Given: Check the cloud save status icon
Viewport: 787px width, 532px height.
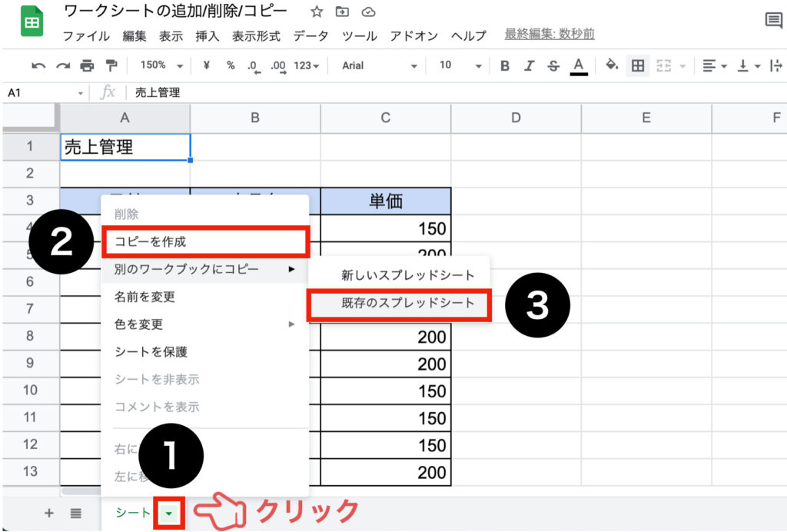Looking at the screenshot, I should [x=368, y=12].
